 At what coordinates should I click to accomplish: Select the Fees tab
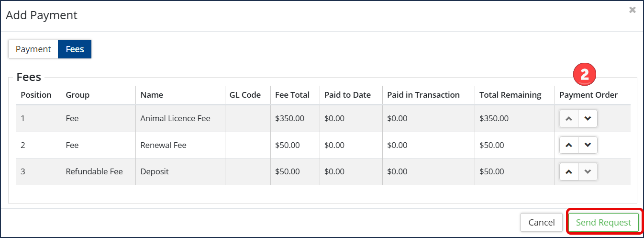click(x=75, y=49)
